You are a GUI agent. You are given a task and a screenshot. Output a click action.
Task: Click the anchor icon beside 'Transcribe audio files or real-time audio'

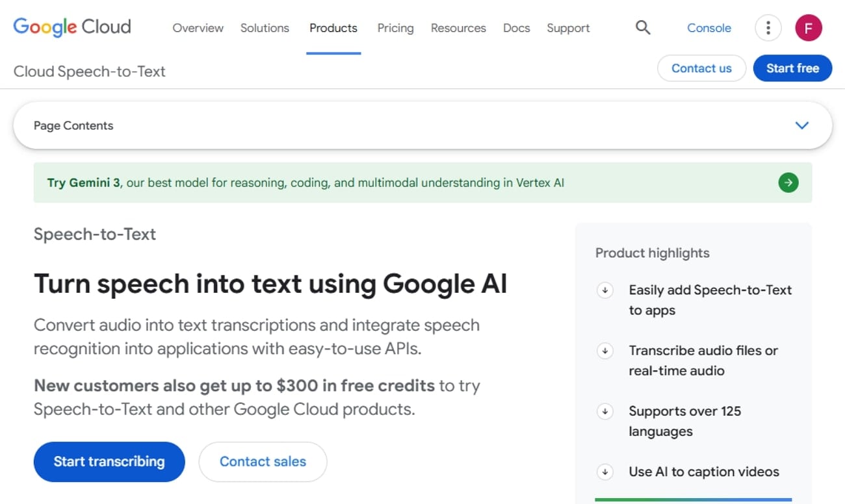click(x=604, y=351)
